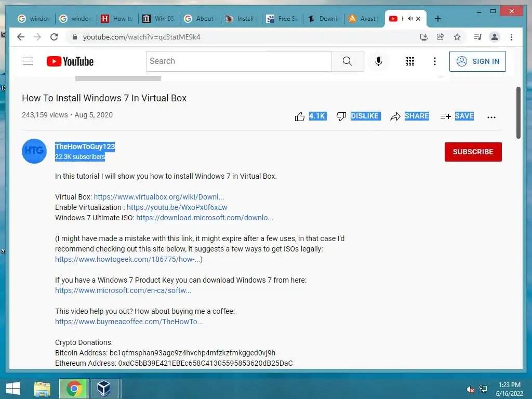Click the '22.3K subscribers' text
The width and height of the screenshot is (532, 399).
80,157
